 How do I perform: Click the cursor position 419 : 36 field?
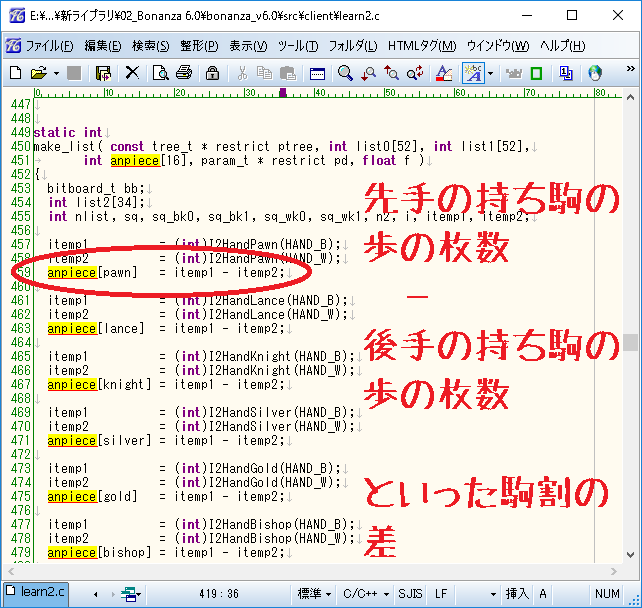[x=219, y=594]
